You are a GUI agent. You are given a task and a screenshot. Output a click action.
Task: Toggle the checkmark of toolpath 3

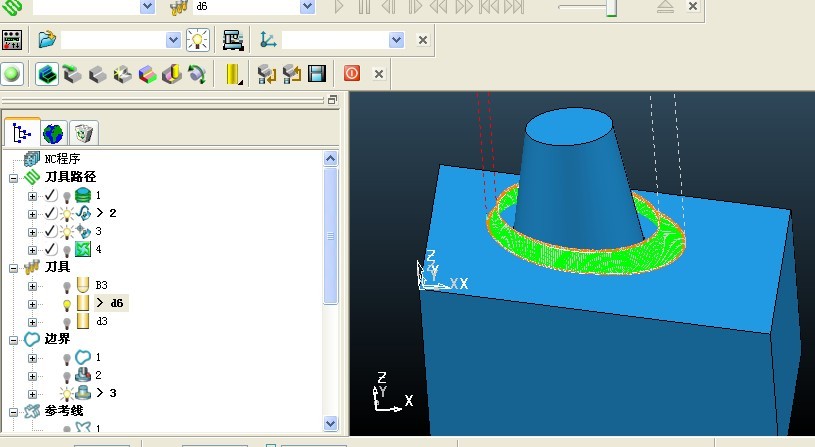[x=50, y=231]
